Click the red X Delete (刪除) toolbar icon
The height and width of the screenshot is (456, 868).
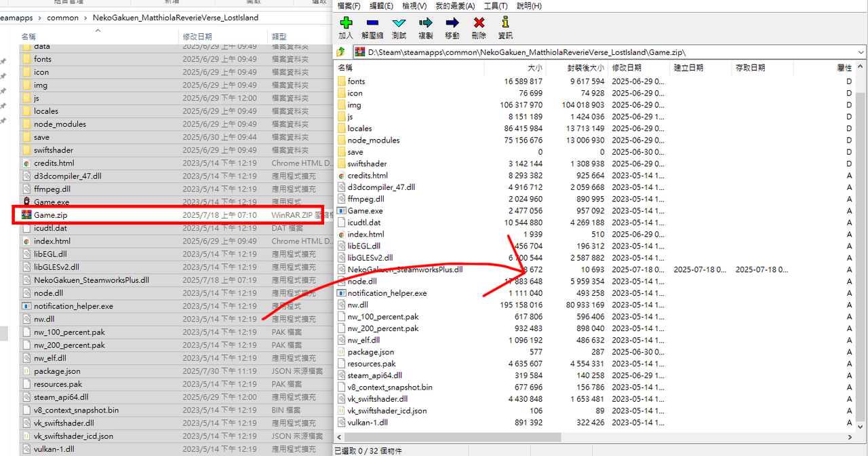click(x=479, y=22)
